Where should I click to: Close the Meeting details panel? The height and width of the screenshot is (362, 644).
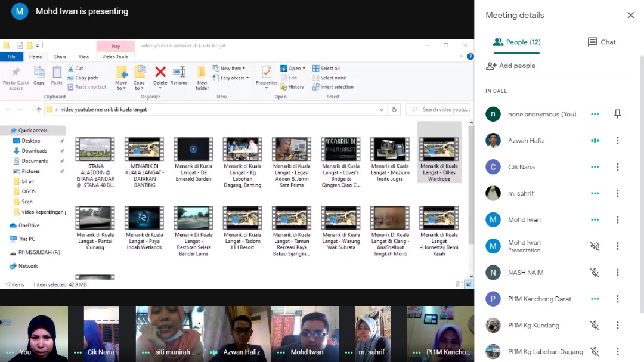click(x=630, y=16)
